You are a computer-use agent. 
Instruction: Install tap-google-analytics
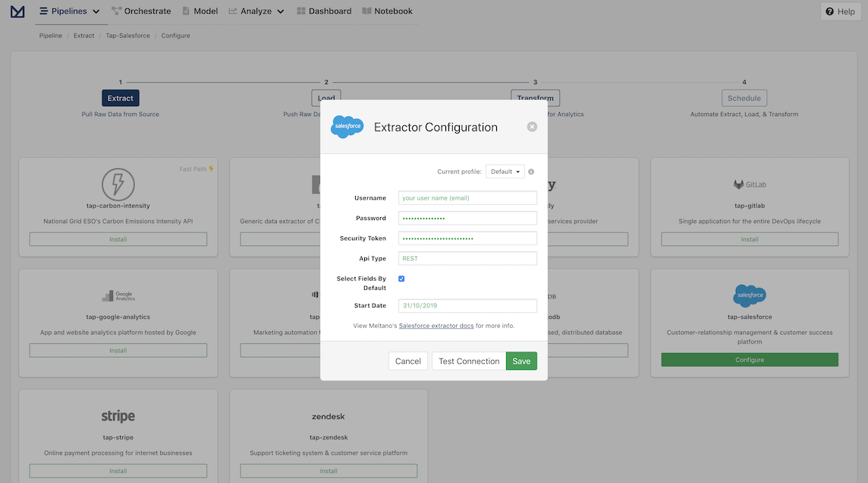pos(118,351)
